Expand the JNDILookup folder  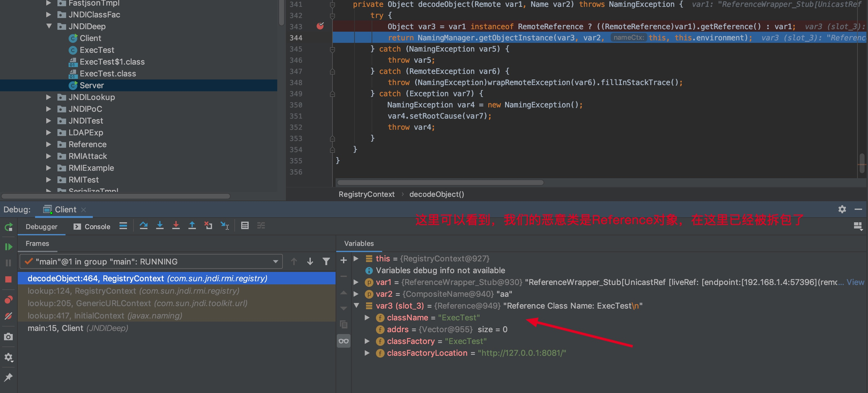tap(48, 97)
